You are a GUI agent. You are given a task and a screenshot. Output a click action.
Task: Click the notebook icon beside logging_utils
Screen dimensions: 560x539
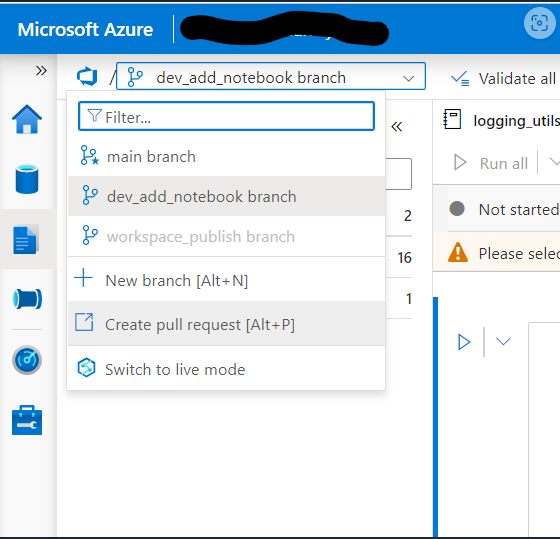[452, 119]
